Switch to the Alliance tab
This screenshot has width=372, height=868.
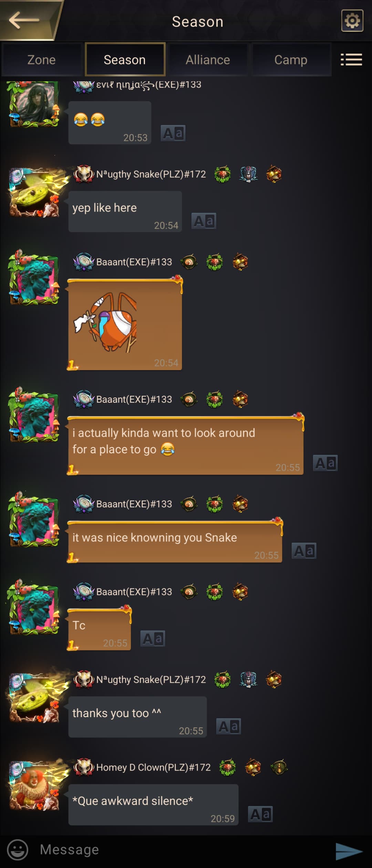point(208,60)
